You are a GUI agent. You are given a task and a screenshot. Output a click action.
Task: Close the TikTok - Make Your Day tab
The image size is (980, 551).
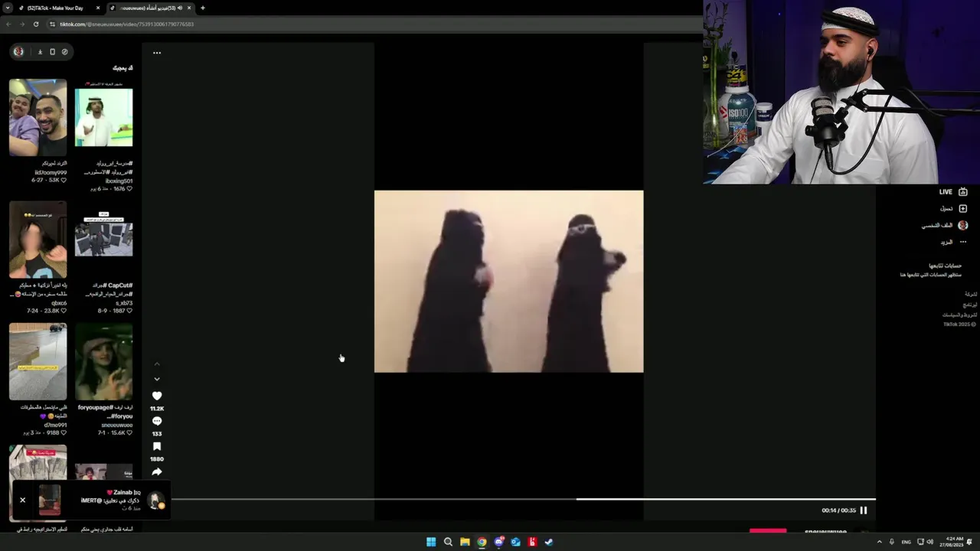point(98,8)
